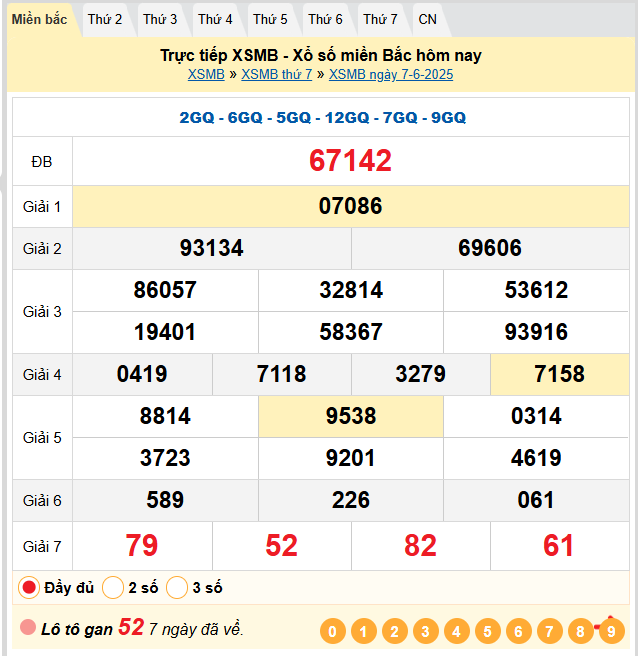Click the orange digit 6 circle
Viewport: 638px width, 656px height.
coord(518,631)
